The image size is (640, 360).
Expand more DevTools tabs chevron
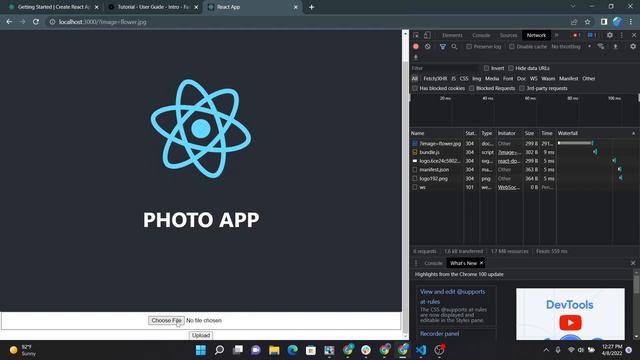click(x=556, y=35)
